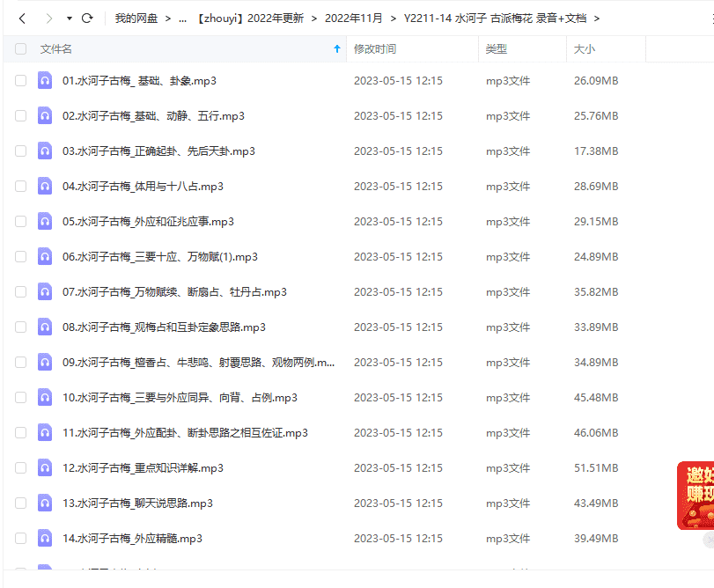Click audio icon of 14.水河子古梅 file
Viewport: 714px width, 588px height.
45,539
